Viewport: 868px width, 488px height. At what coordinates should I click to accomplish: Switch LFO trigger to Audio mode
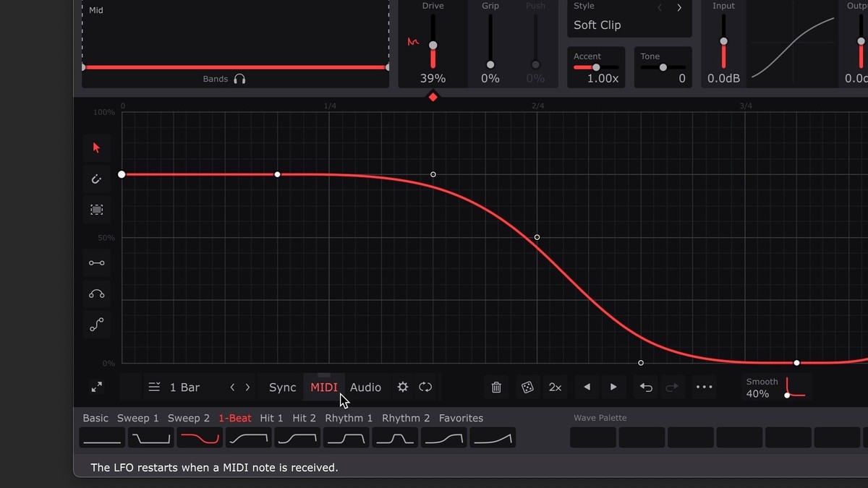365,388
